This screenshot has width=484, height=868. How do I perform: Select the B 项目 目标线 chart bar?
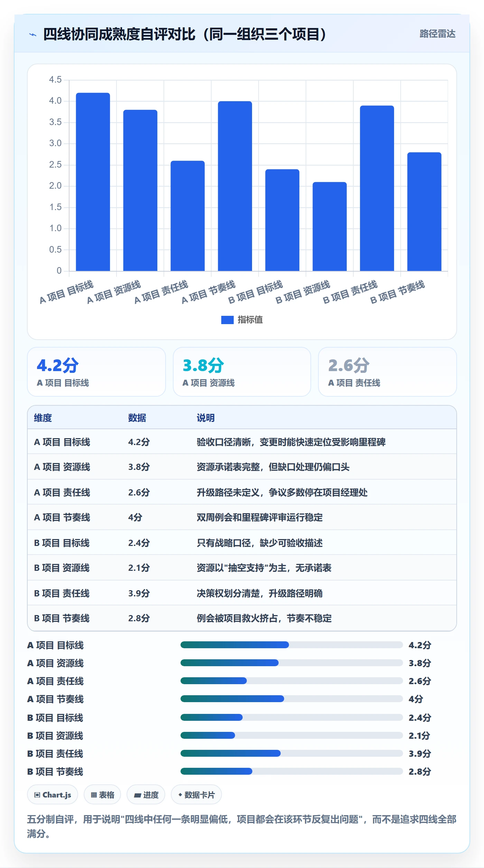(282, 220)
